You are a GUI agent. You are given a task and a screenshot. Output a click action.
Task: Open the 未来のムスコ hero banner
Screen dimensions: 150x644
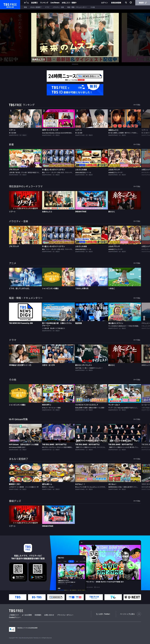[75, 37]
